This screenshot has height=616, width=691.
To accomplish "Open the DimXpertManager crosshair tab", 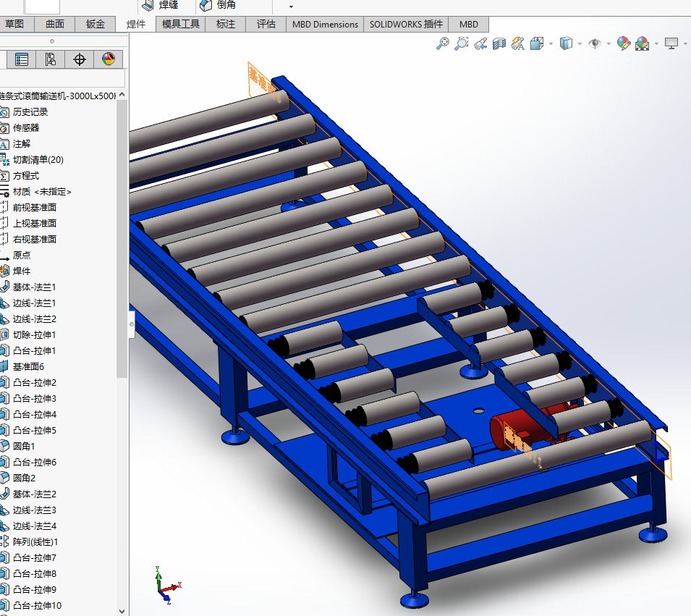I will 80,59.
